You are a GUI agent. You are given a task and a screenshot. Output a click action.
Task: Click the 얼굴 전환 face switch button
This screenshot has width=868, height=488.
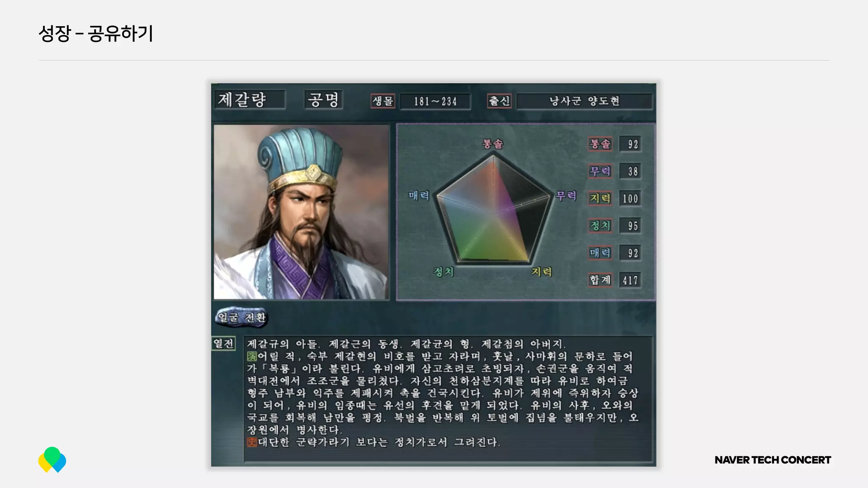point(241,317)
